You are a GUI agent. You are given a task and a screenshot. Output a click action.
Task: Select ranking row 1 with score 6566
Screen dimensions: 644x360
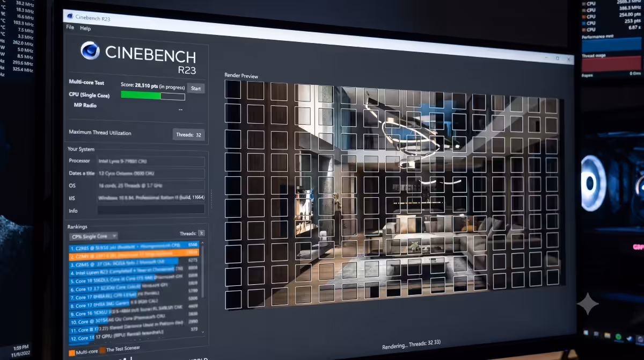point(134,246)
